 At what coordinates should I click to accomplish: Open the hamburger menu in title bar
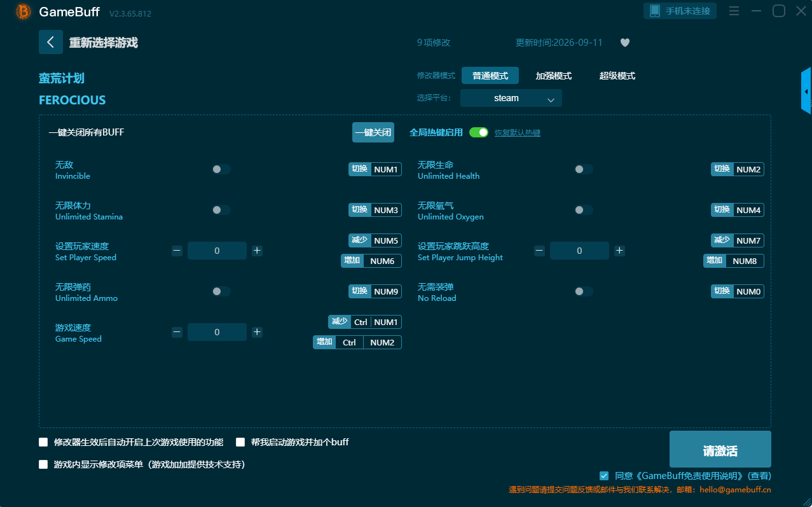pyautogui.click(x=734, y=11)
